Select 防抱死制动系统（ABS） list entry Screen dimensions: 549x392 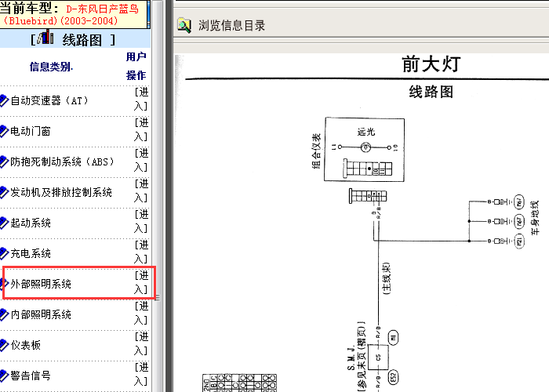click(62, 162)
